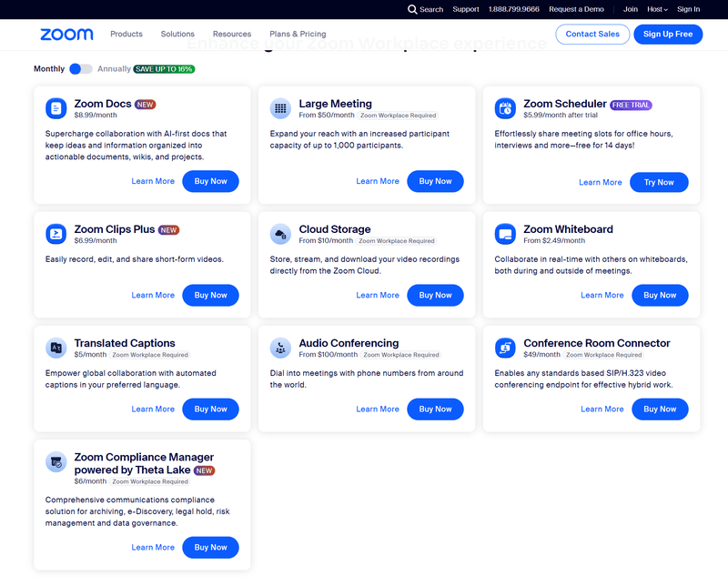Click the Cloud Storage icon
This screenshot has height=586, width=728.
[280, 234]
